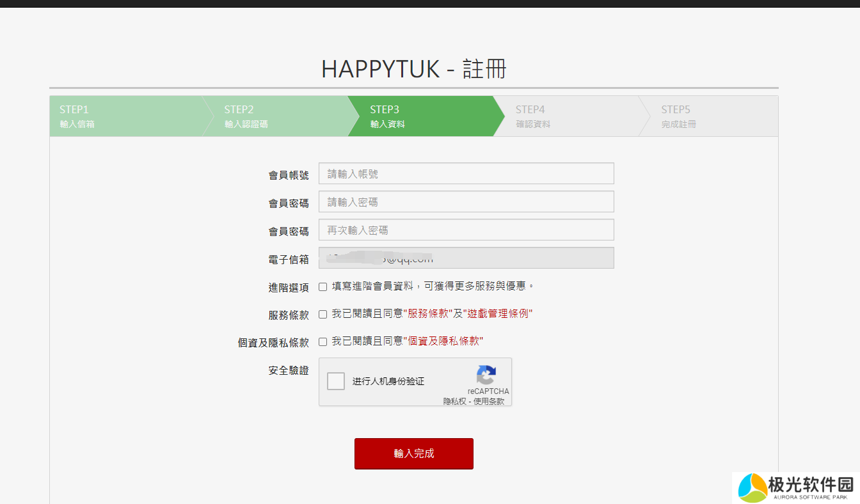860x504 pixels.
Task: Select the active STEP3 輸入資料 tab
Action: (x=419, y=116)
